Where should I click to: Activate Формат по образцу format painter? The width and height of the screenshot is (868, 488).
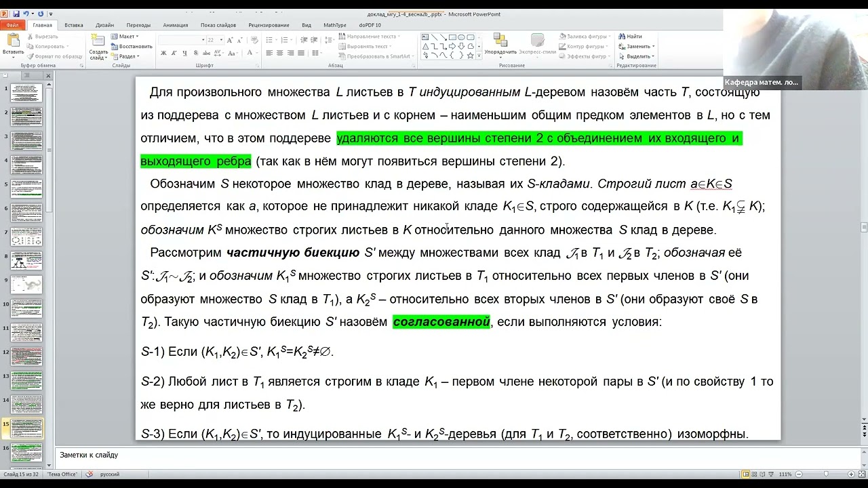tap(54, 56)
